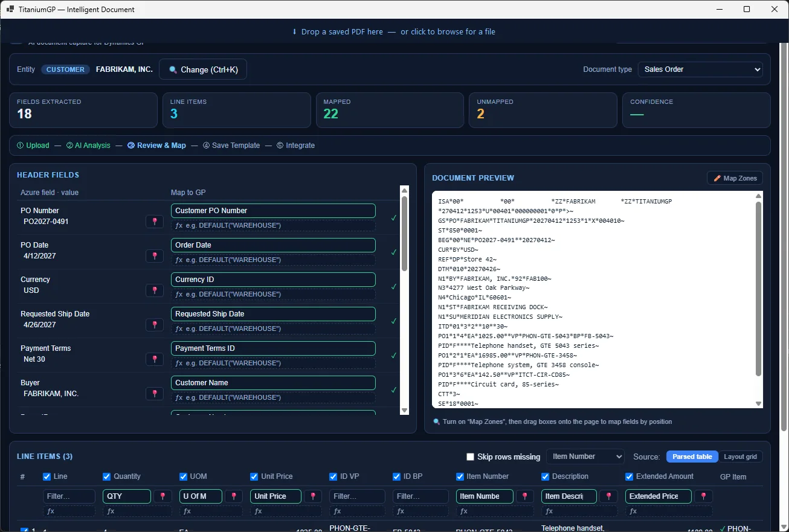Click the pin icon beside Currency USD
Viewport: 789px width, 532px height.
[155, 290]
